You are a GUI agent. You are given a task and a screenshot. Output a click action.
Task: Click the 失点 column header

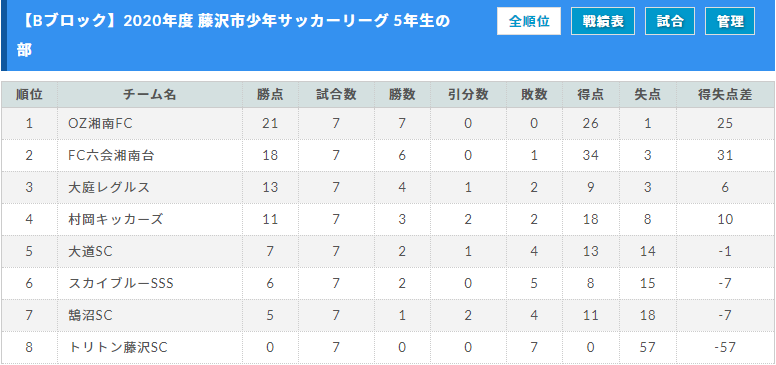pyautogui.click(x=647, y=95)
